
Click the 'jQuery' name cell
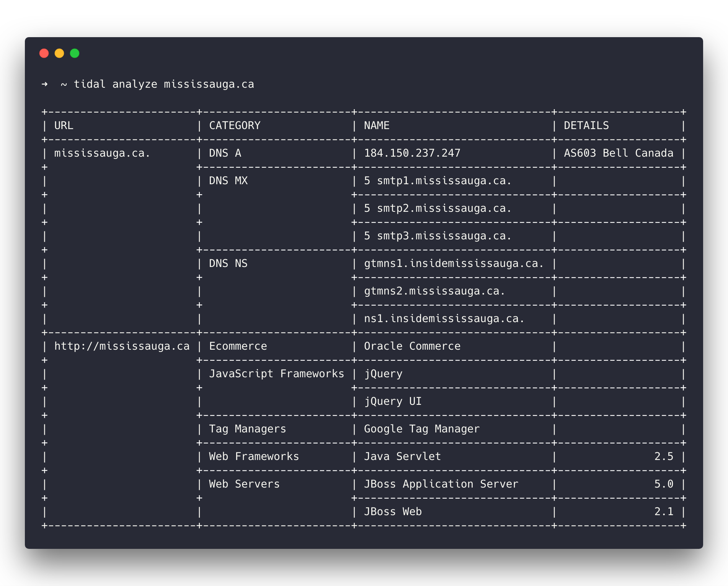[x=383, y=374]
